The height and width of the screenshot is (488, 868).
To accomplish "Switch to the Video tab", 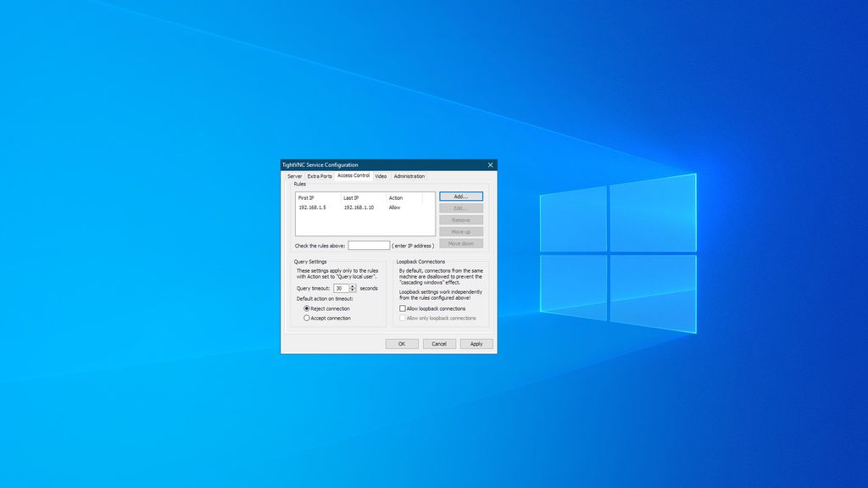I will pos(381,176).
